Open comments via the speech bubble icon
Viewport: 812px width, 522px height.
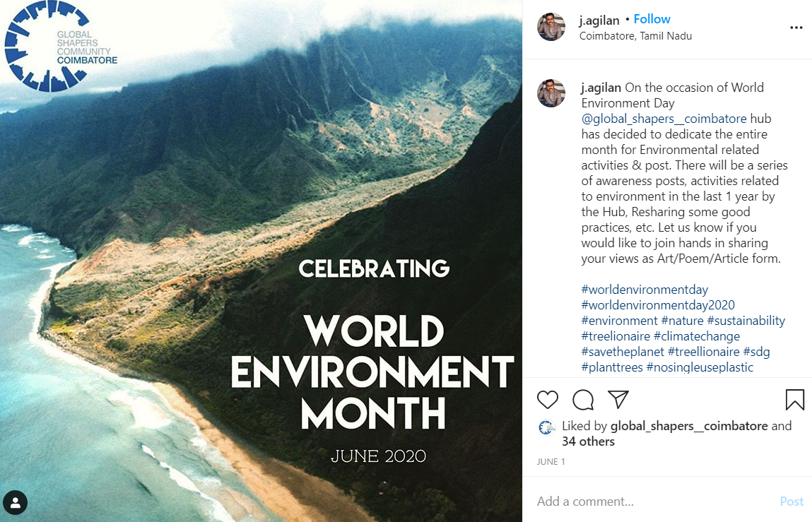(x=583, y=400)
